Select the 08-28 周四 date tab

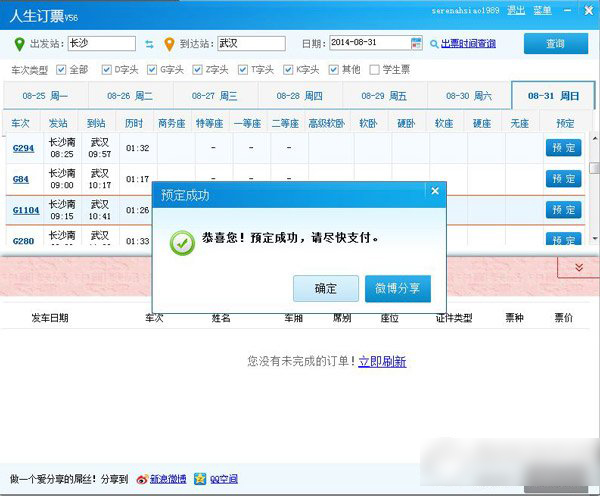(300, 96)
